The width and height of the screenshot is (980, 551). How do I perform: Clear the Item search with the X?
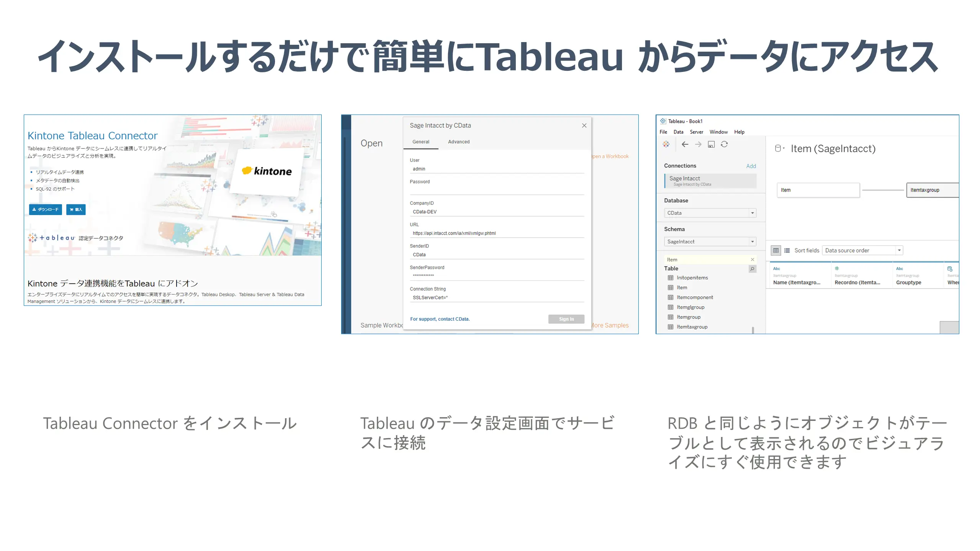[753, 259]
